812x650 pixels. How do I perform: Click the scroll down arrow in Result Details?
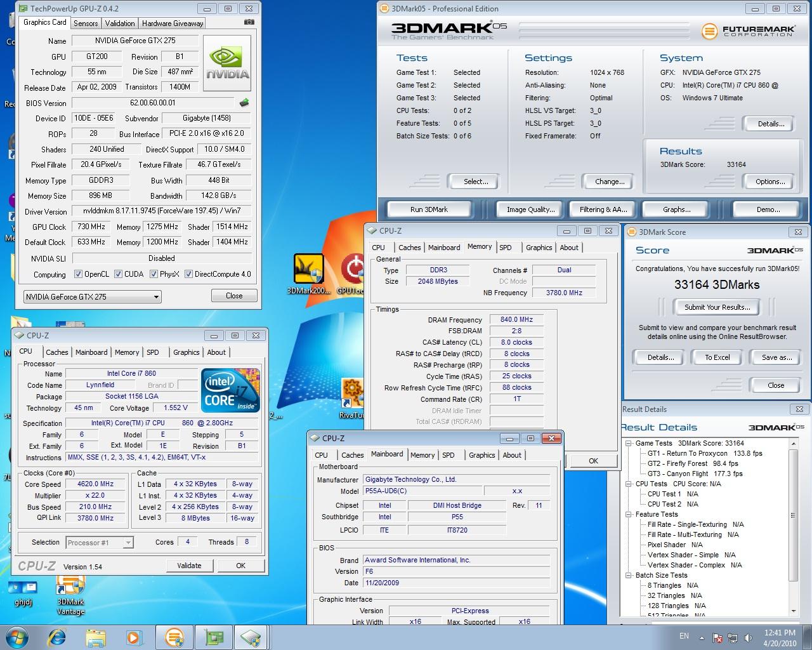pyautogui.click(x=794, y=611)
